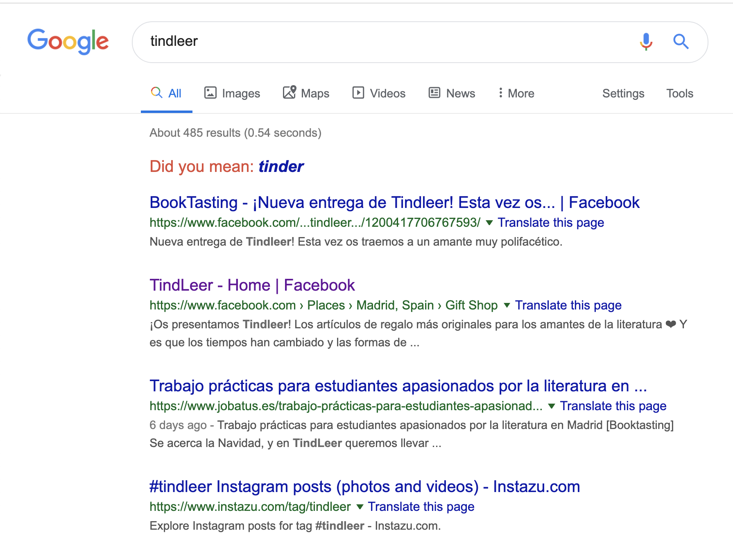Screen dimensions: 733x560
Task: Click the three-dot icon beside More
Action: (x=500, y=93)
